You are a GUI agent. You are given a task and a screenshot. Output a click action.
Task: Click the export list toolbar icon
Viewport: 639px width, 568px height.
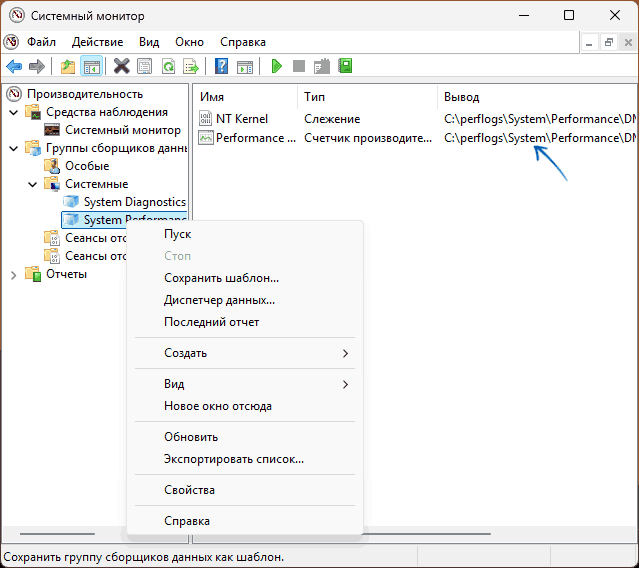[191, 66]
